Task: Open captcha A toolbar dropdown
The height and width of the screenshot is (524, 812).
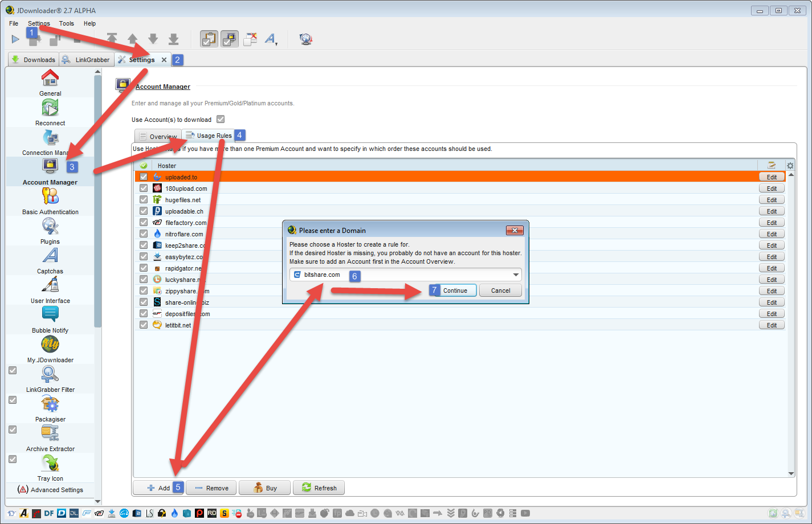Action: (x=271, y=39)
